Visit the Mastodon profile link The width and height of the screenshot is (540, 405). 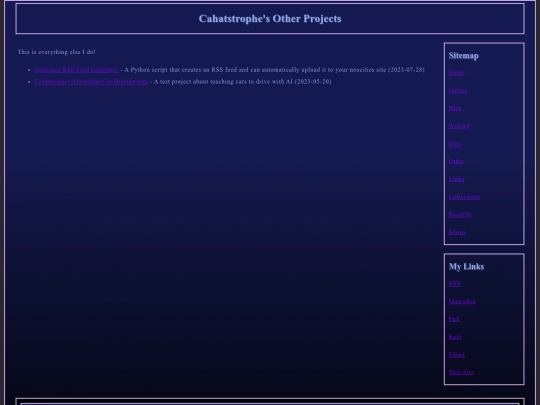(x=462, y=301)
